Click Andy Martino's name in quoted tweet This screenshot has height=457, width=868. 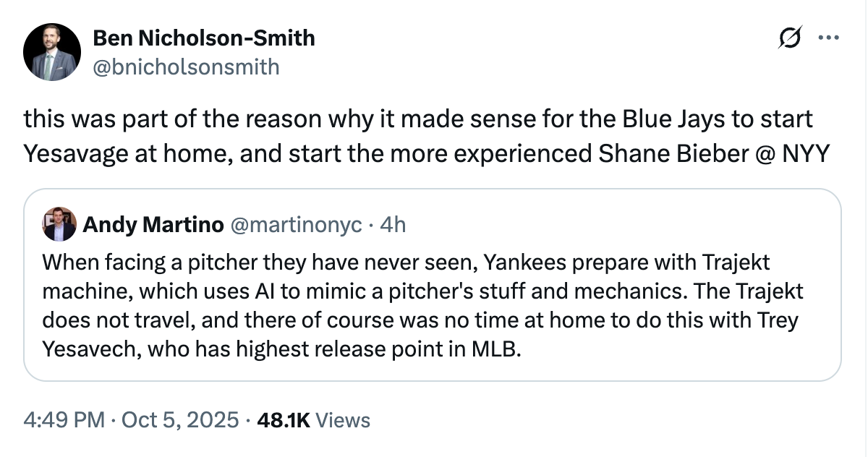click(x=153, y=225)
